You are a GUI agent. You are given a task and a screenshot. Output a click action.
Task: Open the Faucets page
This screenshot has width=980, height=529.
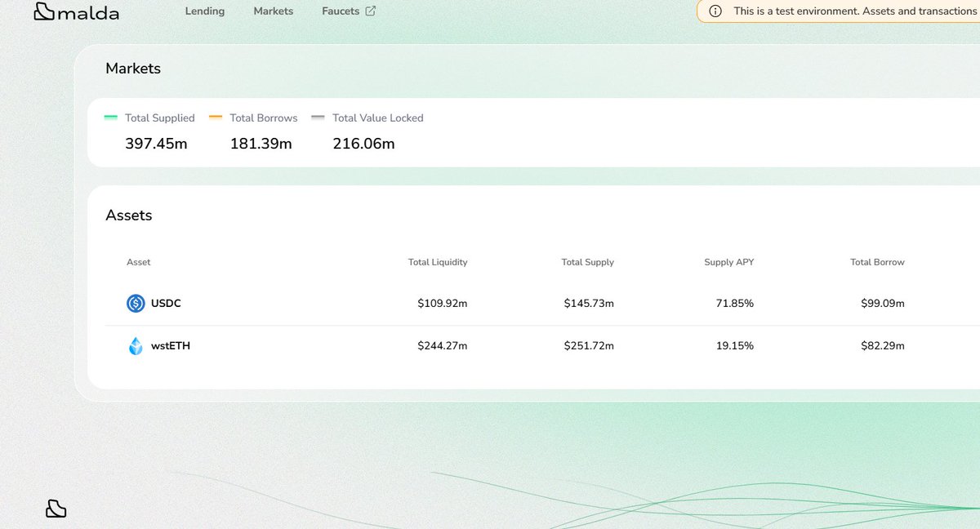(342, 11)
